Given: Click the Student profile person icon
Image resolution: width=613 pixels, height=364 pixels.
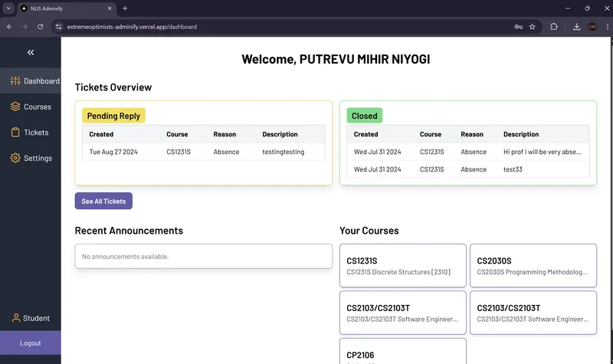Looking at the screenshot, I should coord(15,318).
